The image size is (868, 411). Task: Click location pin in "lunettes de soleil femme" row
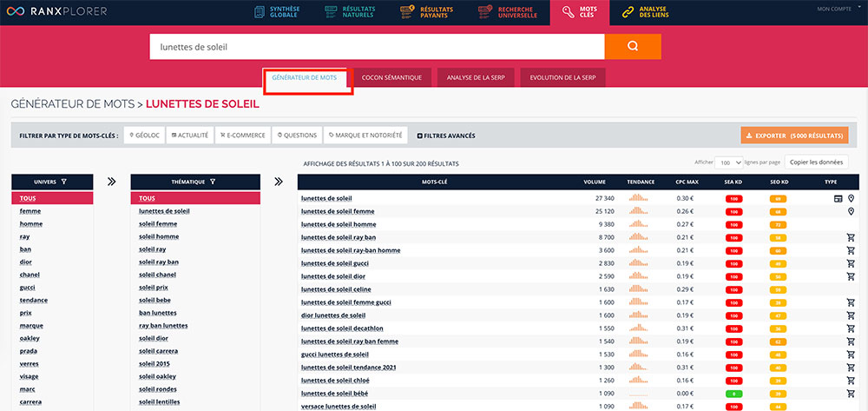click(x=851, y=211)
